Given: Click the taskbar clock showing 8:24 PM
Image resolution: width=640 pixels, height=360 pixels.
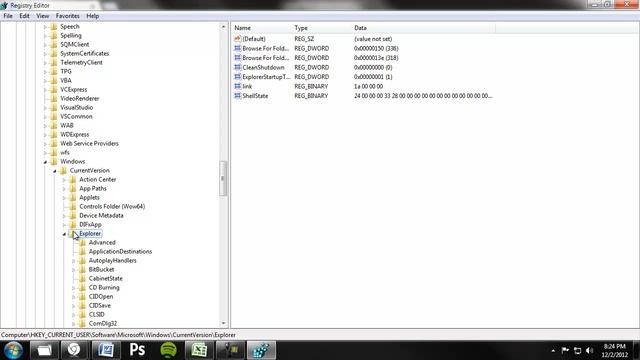Looking at the screenshot, I should [x=614, y=351].
